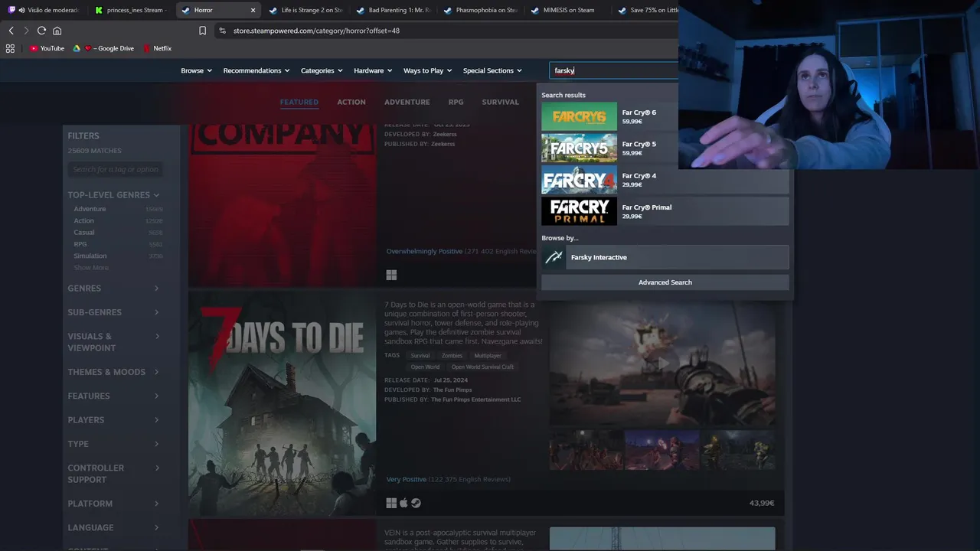The image size is (980, 551).
Task: Select the SURVIVAL tab
Action: click(x=500, y=102)
